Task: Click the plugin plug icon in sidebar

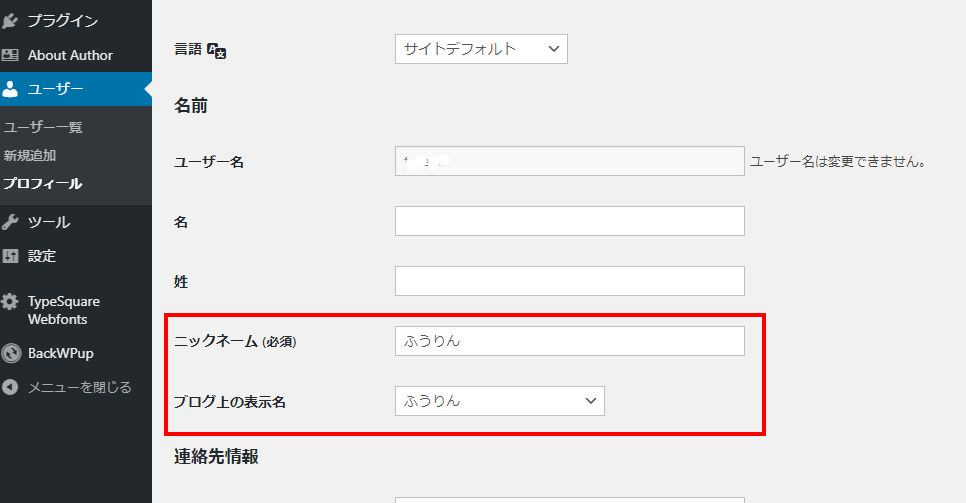Action: pyautogui.click(x=9, y=21)
